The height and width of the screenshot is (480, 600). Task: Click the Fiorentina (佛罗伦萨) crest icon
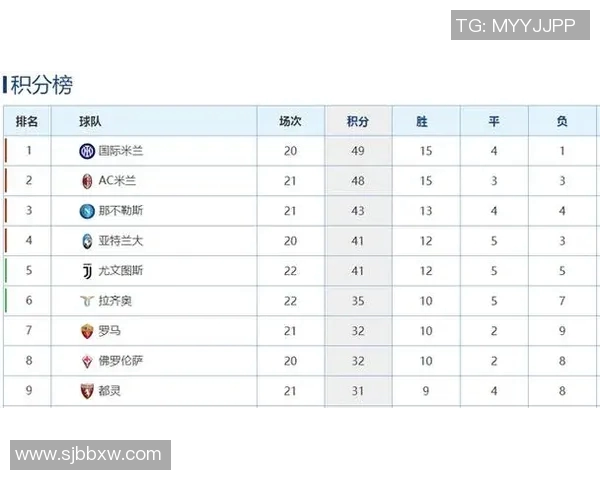tap(87, 361)
